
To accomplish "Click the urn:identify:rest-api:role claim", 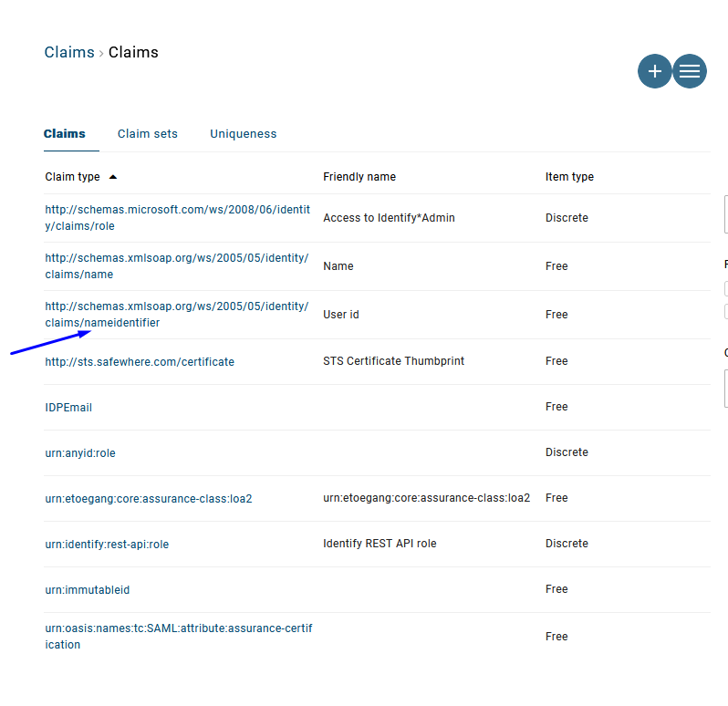I will [107, 545].
